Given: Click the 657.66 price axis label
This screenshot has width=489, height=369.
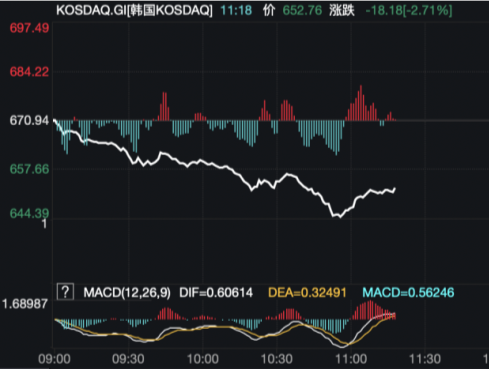Looking at the screenshot, I should [x=29, y=169].
